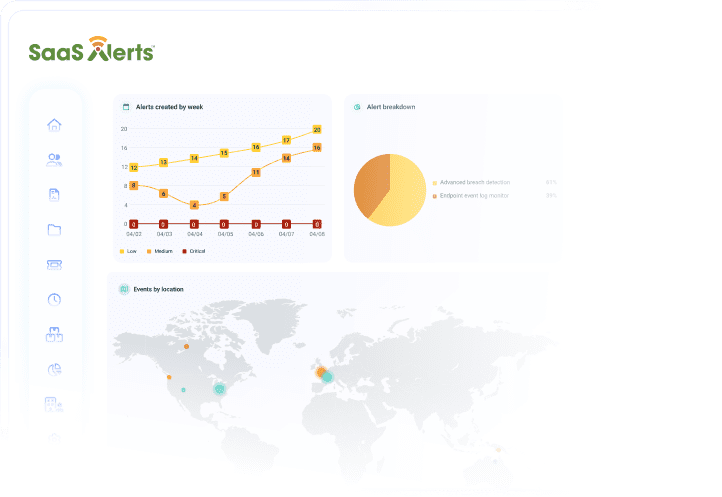722x497 pixels.
Task: Click the 04/04 x-axis date label
Action: coord(195,234)
